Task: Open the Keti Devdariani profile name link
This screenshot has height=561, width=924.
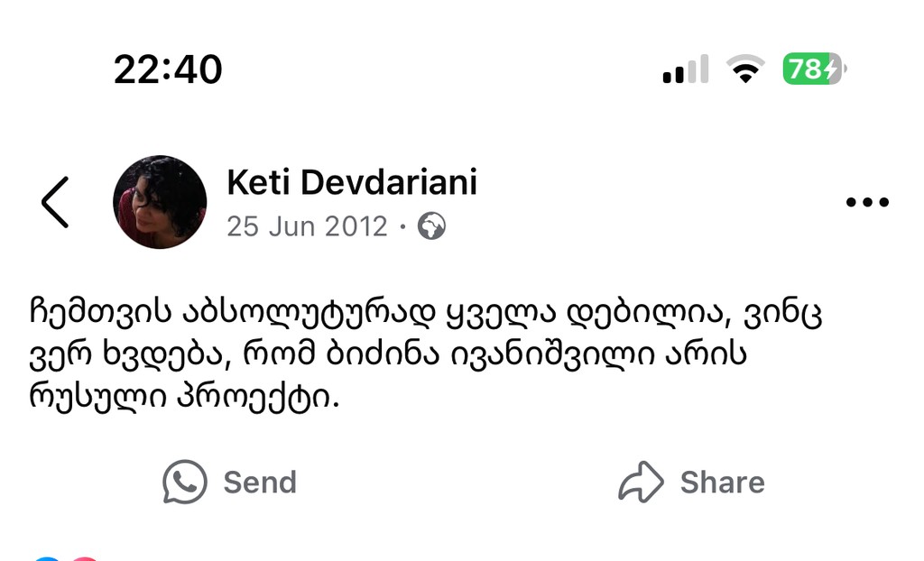Action: (351, 182)
